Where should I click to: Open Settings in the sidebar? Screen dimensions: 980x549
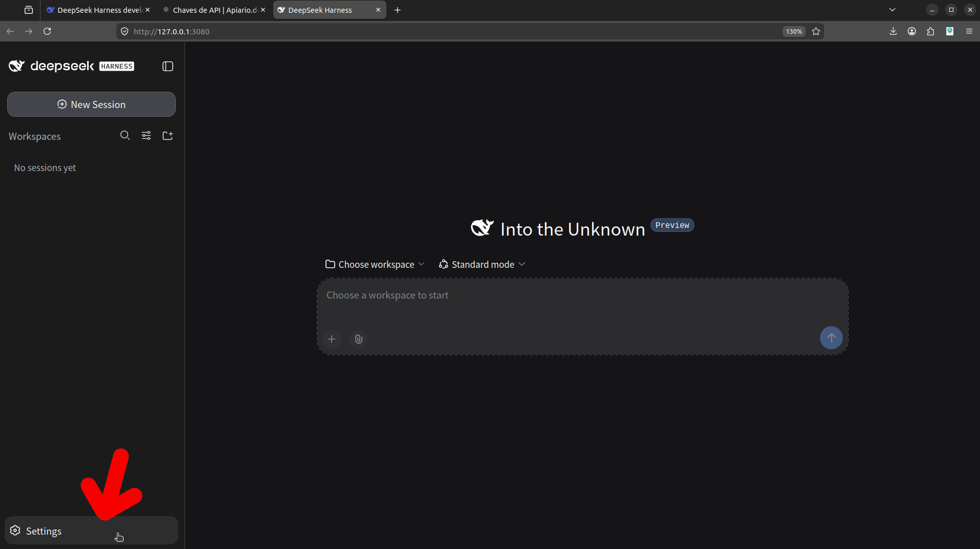coord(91,531)
